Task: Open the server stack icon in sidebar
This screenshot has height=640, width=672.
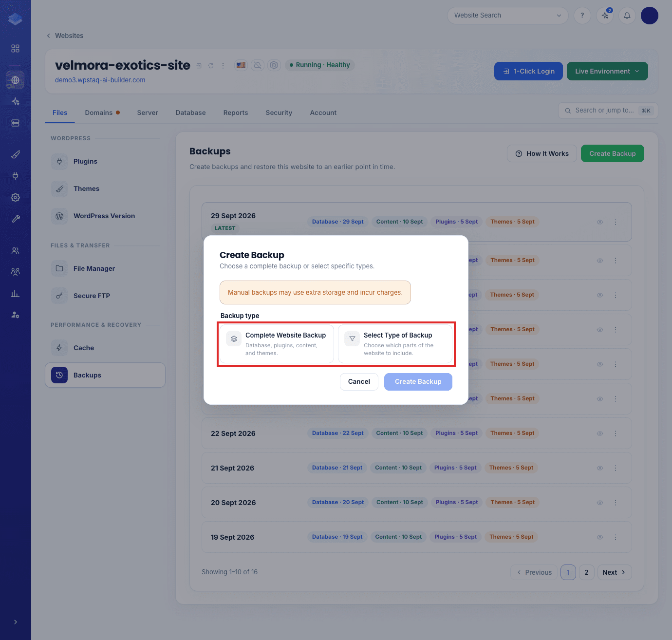Action: [15, 123]
